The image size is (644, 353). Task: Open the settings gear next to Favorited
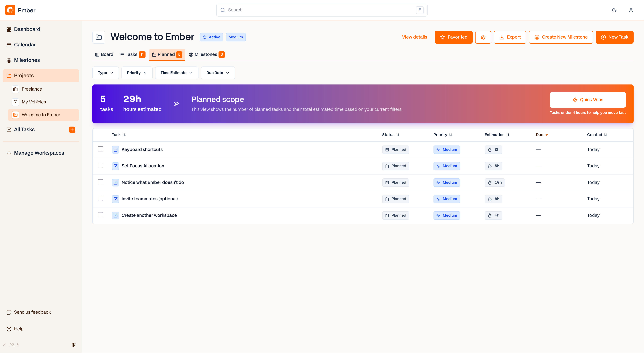pos(483,37)
